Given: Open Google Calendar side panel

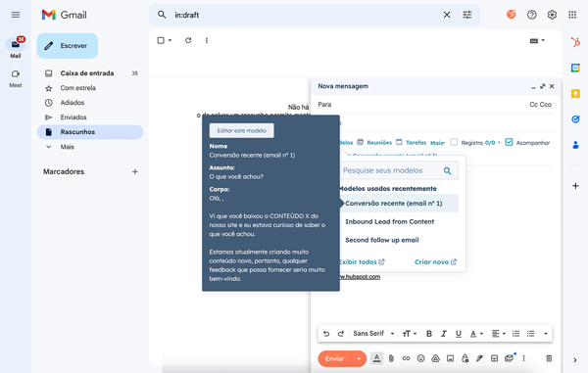Looking at the screenshot, I should (x=575, y=68).
